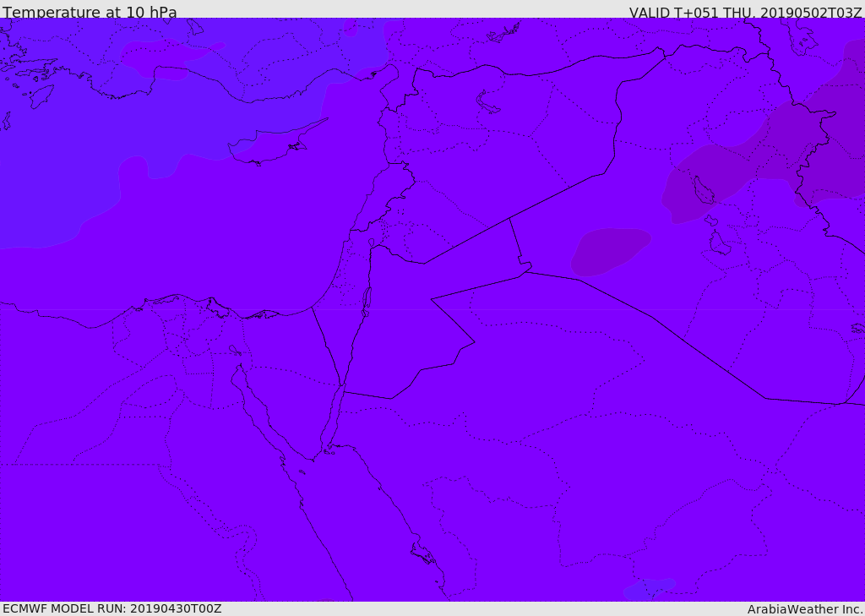Click the 'ECMWF MODEL RUN: 20190430T00Z' footer text
Screen dimensions: 865x616
112,608
